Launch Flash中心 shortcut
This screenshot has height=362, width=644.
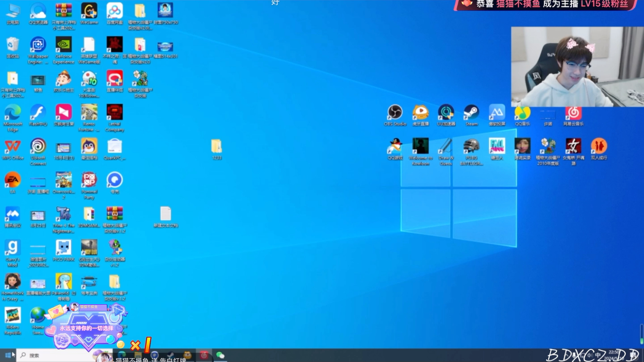click(38, 116)
